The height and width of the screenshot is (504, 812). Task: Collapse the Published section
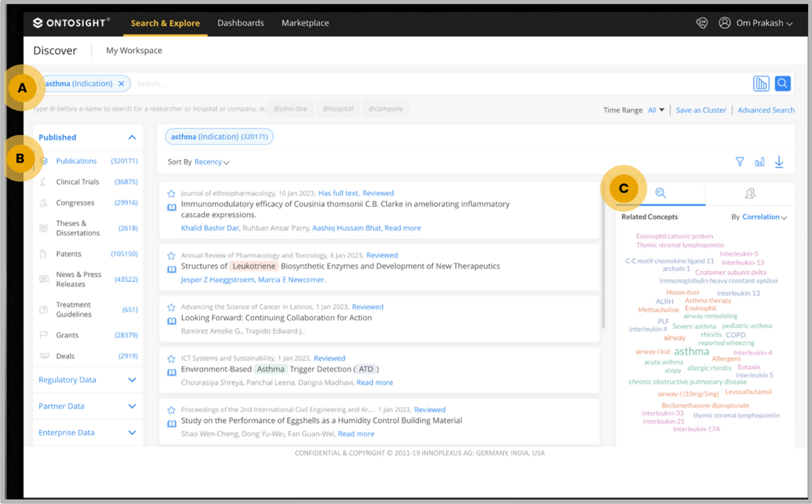(x=132, y=138)
